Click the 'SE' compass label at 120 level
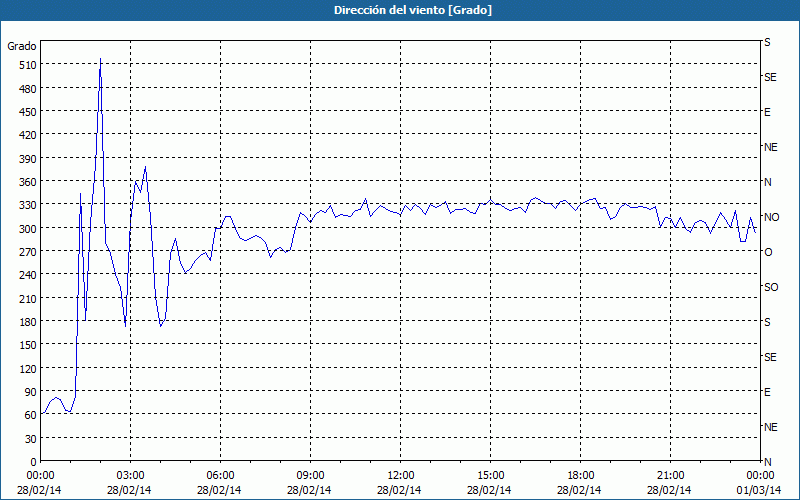The height and width of the screenshot is (500, 800). pyautogui.click(x=770, y=357)
